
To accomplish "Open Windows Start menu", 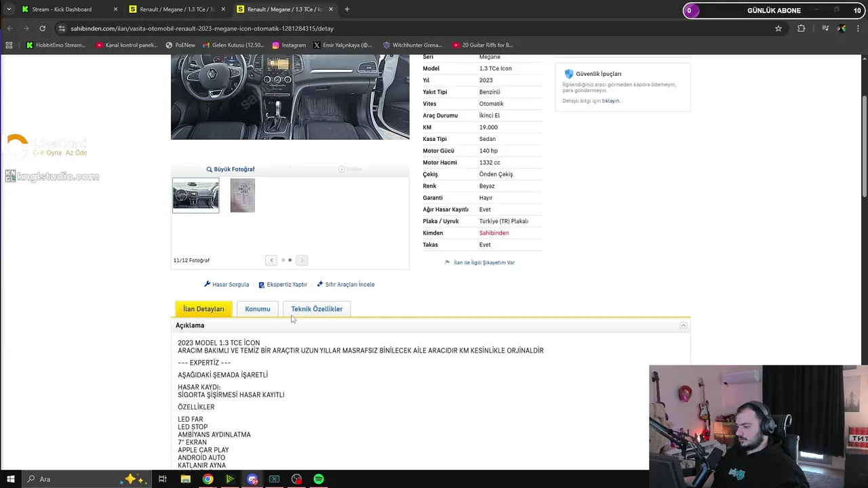I will point(10,479).
